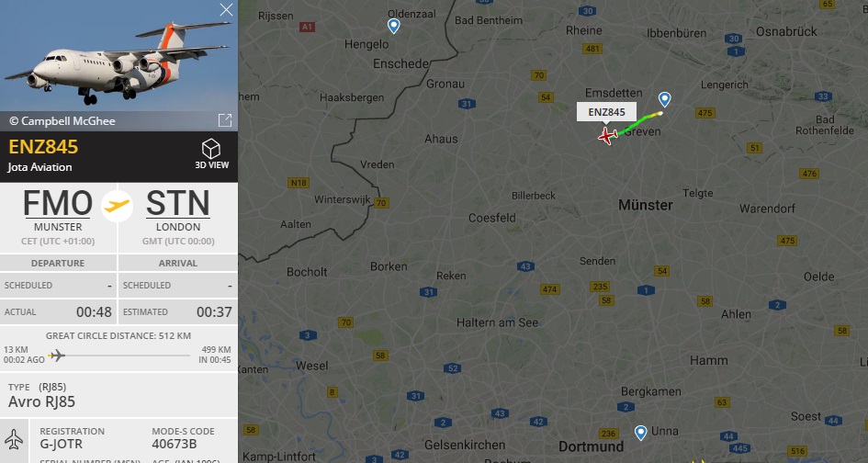Click the Jota Aviation airline name

pyautogui.click(x=39, y=166)
